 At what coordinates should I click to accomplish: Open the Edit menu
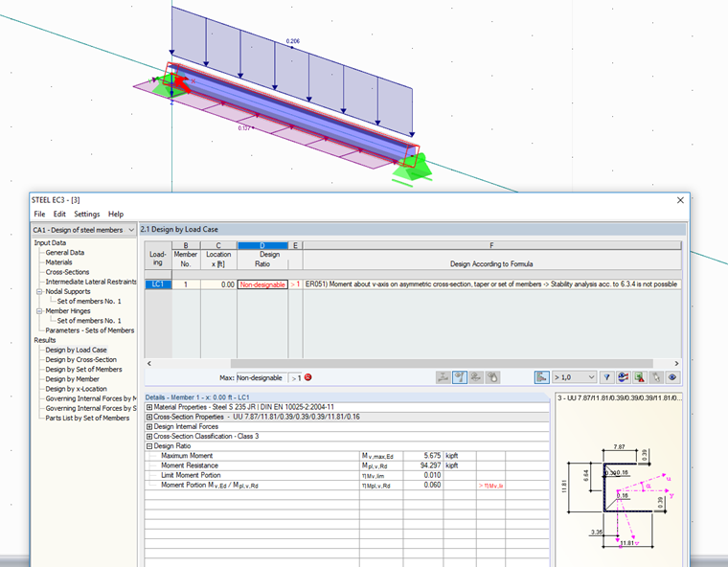pyautogui.click(x=59, y=215)
